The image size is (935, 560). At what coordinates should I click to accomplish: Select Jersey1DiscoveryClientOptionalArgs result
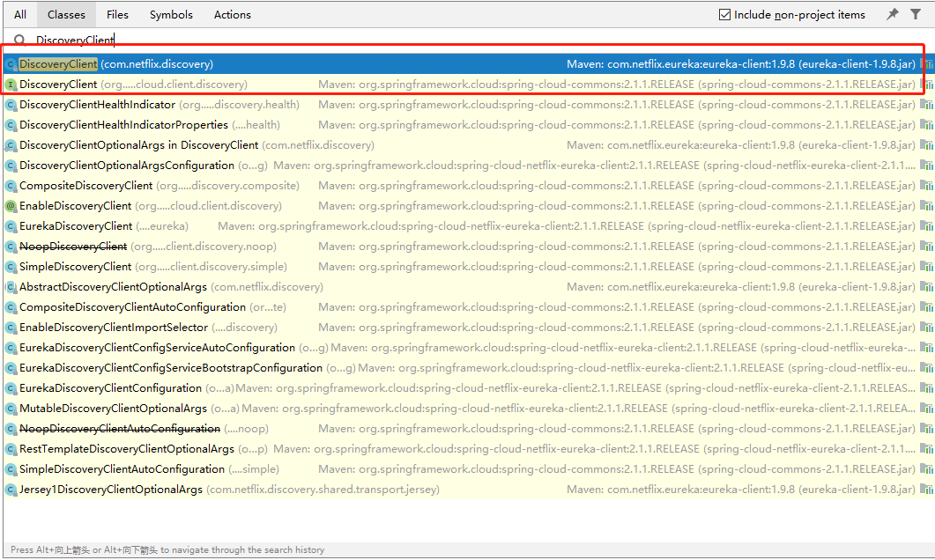468,489
